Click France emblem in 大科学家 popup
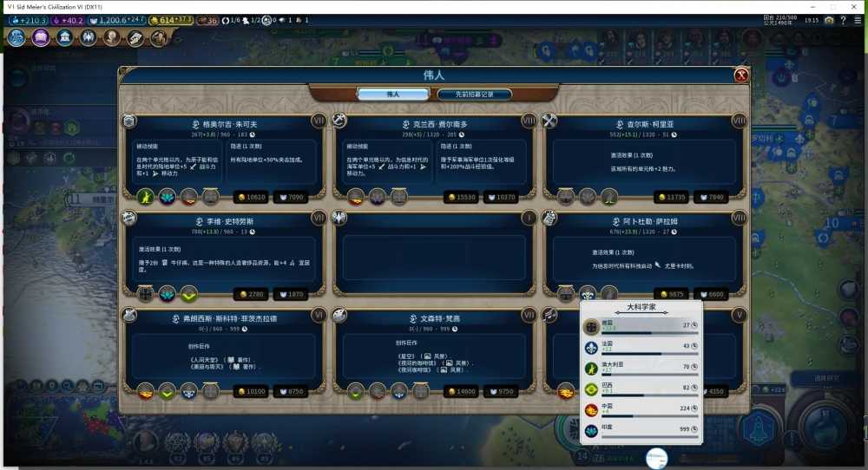The height and width of the screenshot is (470, 868). click(591, 348)
